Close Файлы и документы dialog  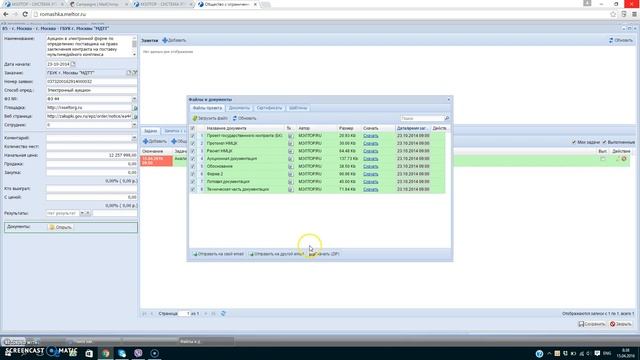pos(449,100)
